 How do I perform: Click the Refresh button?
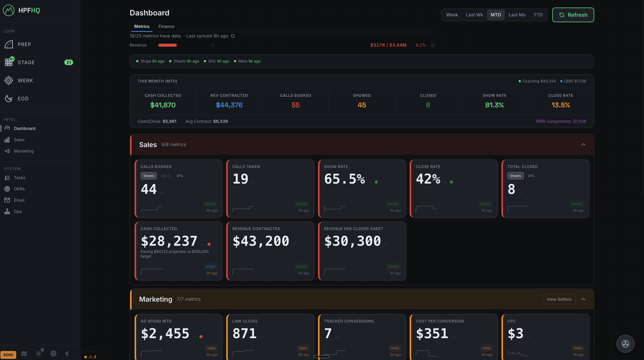pyautogui.click(x=573, y=15)
